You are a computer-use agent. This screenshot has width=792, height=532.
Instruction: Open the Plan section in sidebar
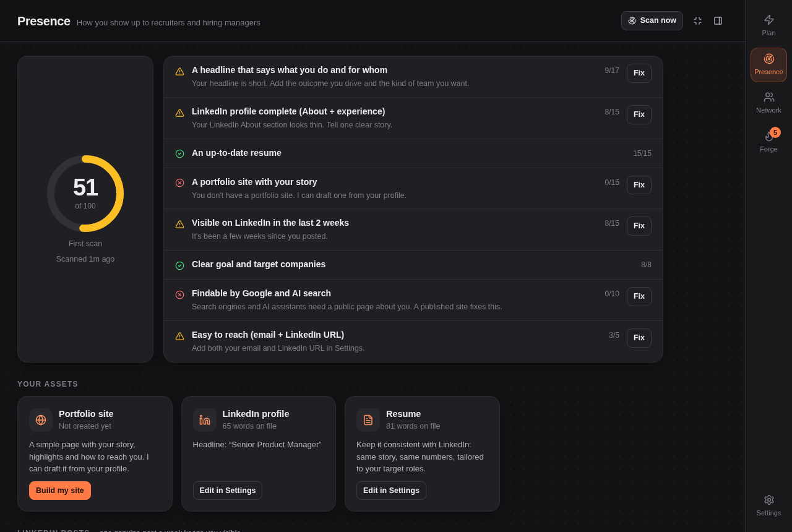768,25
